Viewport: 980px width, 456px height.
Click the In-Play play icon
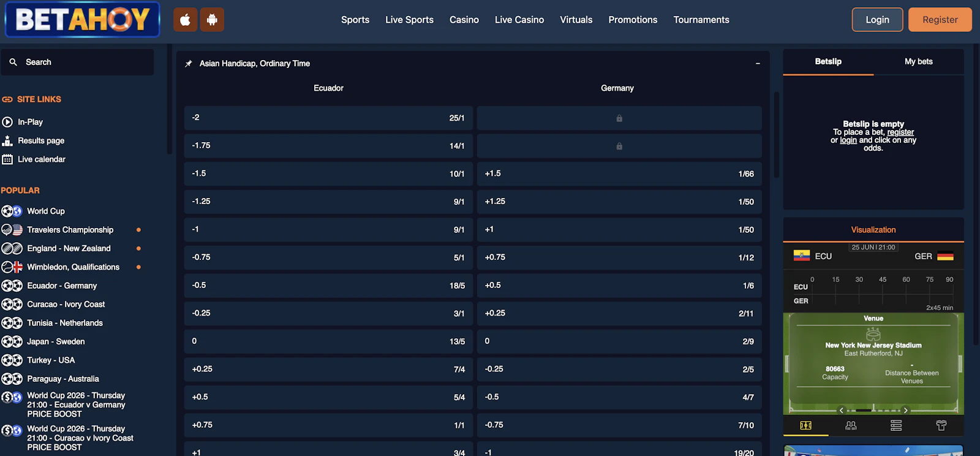[x=7, y=122]
